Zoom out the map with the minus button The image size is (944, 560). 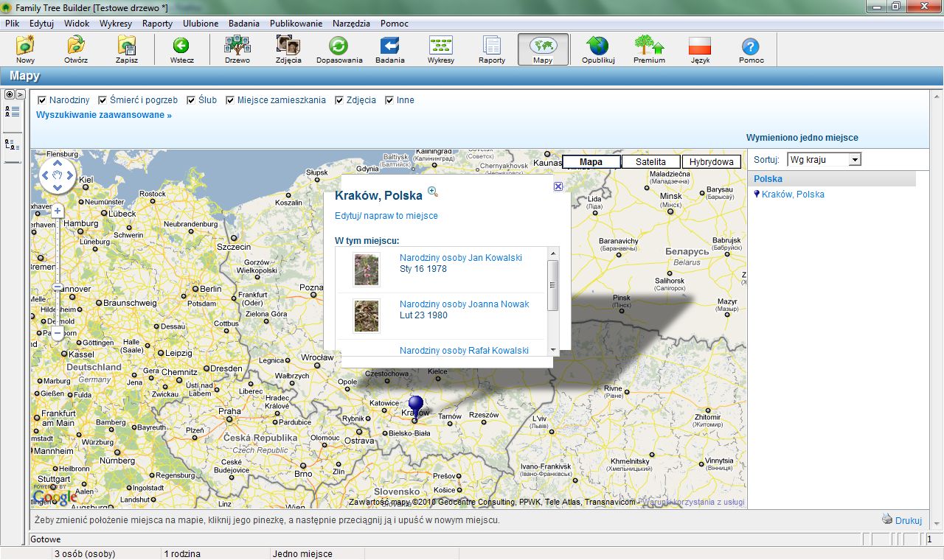(x=58, y=334)
